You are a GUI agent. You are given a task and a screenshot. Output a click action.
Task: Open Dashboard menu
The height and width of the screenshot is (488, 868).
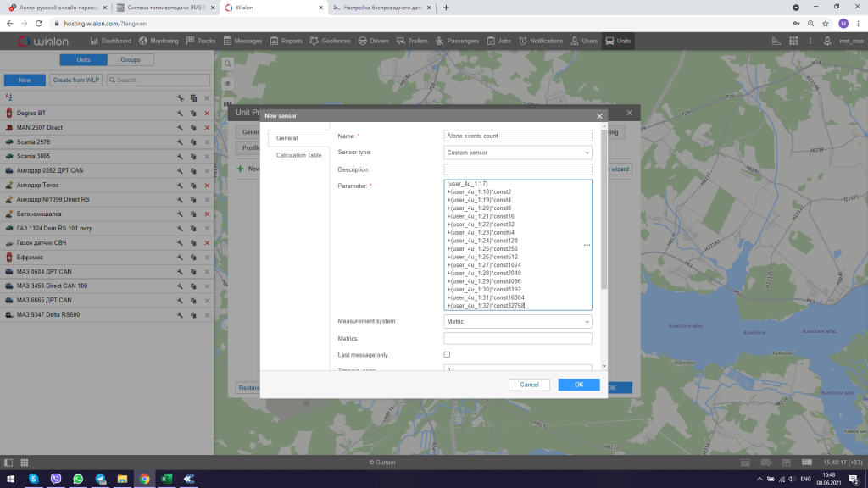tap(111, 41)
